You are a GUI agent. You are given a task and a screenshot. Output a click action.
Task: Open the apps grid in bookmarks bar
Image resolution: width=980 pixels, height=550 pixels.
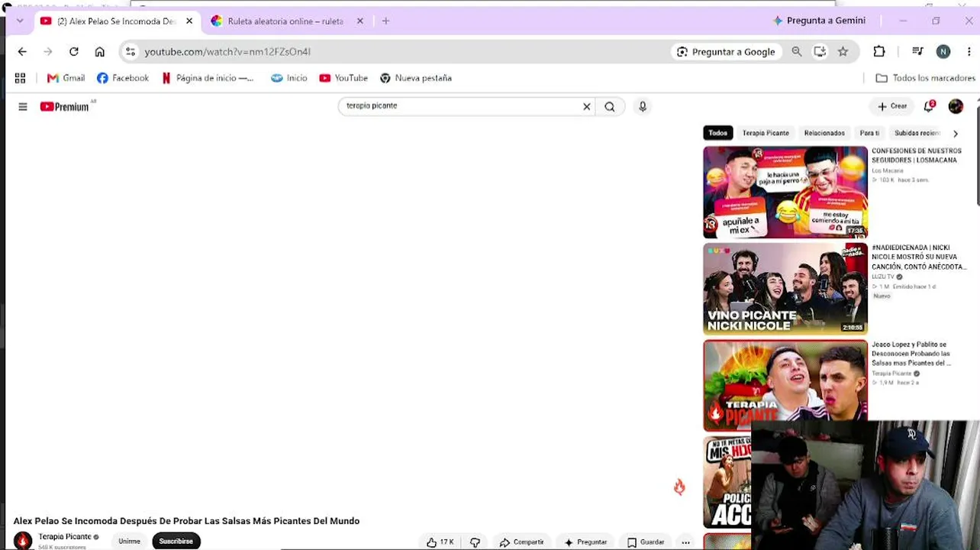20,78
